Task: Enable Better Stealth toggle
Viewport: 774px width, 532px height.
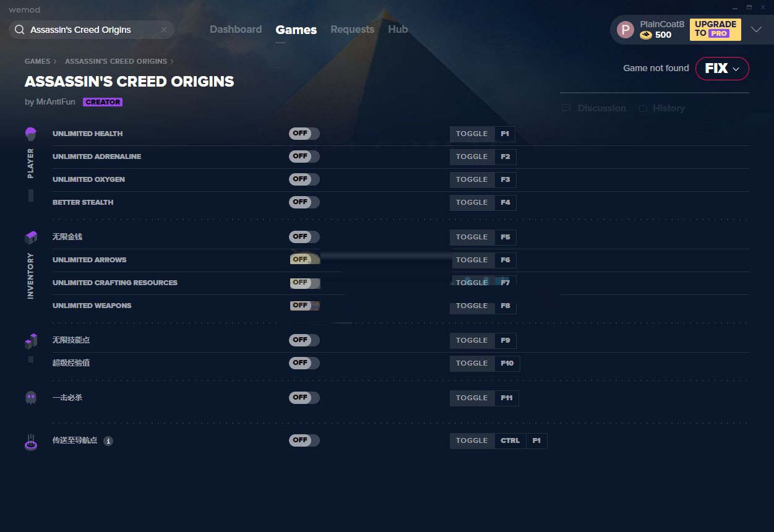Action: pos(304,202)
